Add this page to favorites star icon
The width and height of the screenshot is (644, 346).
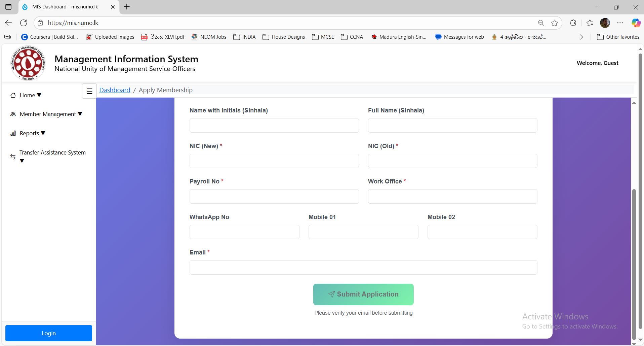click(555, 23)
